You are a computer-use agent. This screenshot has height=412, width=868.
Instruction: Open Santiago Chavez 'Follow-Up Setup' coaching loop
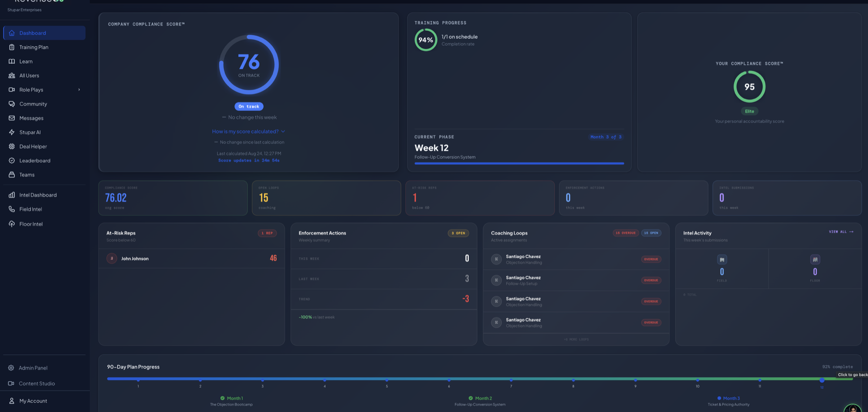click(576, 280)
